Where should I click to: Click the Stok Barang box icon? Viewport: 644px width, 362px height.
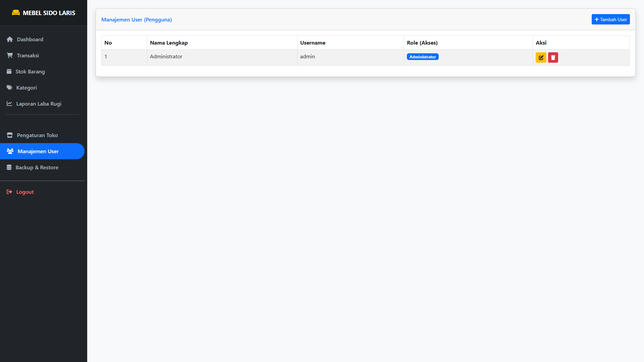click(9, 72)
